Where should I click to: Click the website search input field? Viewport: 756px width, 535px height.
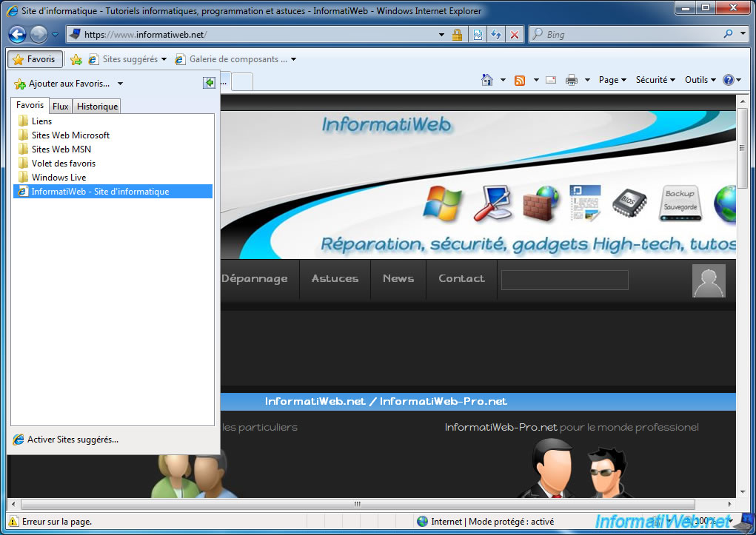[x=564, y=280]
